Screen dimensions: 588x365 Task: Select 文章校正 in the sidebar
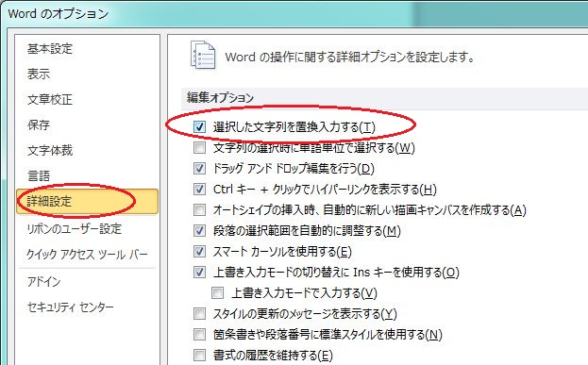click(49, 99)
